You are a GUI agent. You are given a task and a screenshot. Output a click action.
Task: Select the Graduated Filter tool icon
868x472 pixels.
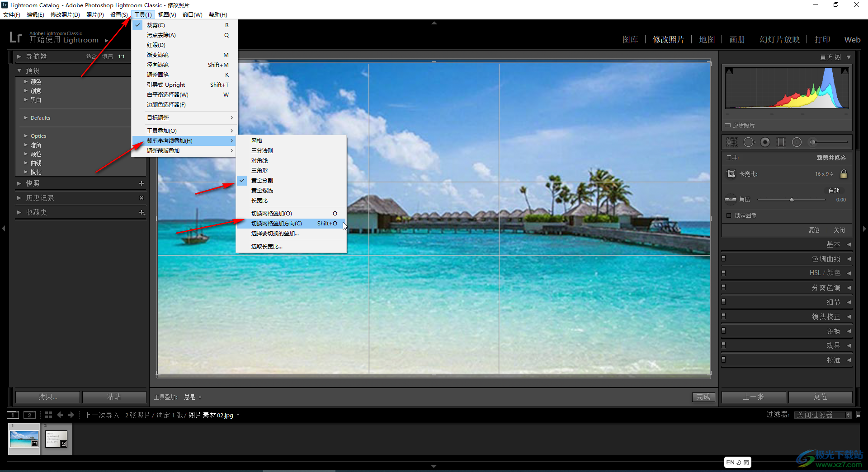click(x=781, y=142)
